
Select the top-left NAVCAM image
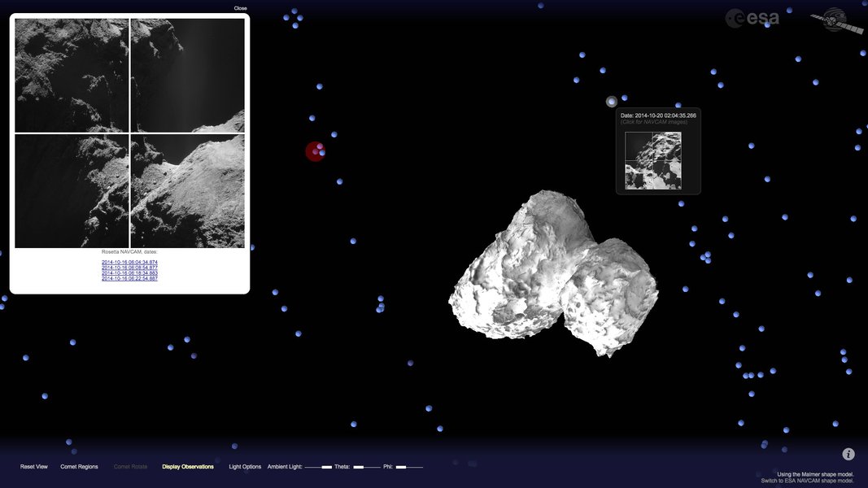pos(71,74)
